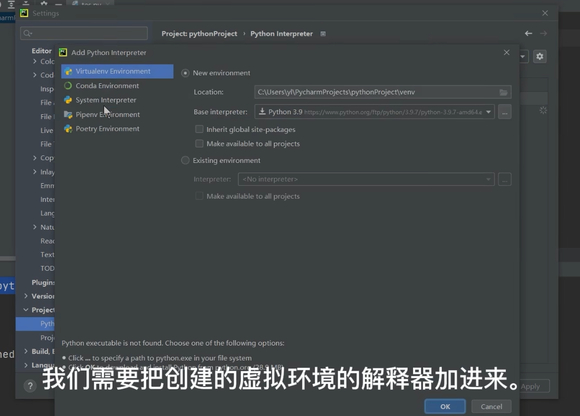The height and width of the screenshot is (416, 580).
Task: Open Settings help question mark icon
Action: [x=30, y=386]
